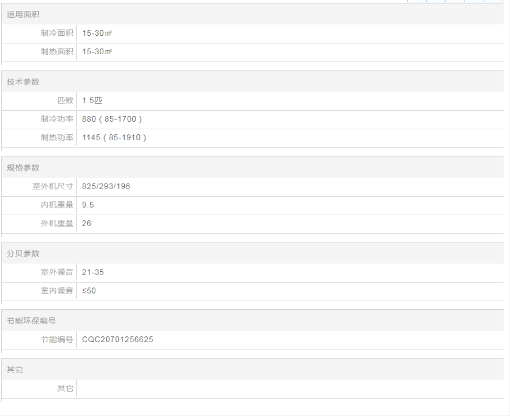Click the 节能编号 row label
Image resolution: width=510 pixels, height=420 pixels.
[57, 340]
